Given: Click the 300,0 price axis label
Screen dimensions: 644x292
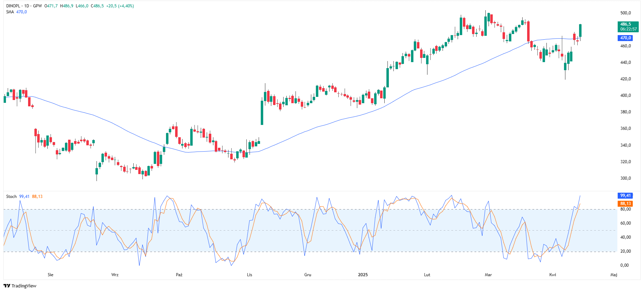Looking at the screenshot, I should [x=625, y=178].
